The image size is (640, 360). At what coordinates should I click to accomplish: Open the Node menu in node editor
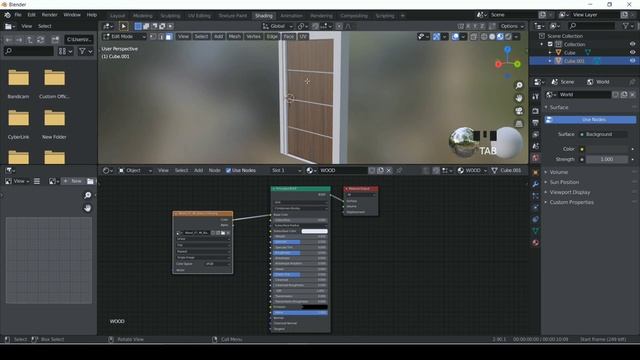214,170
